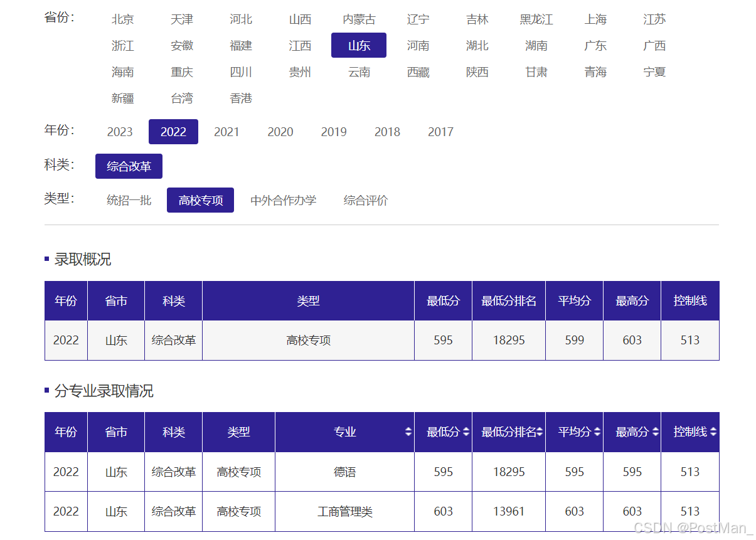Switch year to 2017
This screenshot has height=540, width=756.
click(x=440, y=132)
